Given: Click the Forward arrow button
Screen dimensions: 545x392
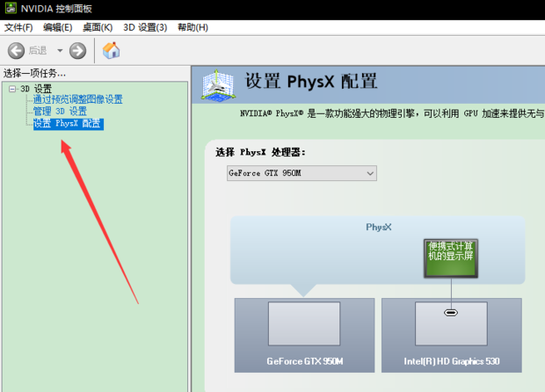Looking at the screenshot, I should click(x=77, y=51).
